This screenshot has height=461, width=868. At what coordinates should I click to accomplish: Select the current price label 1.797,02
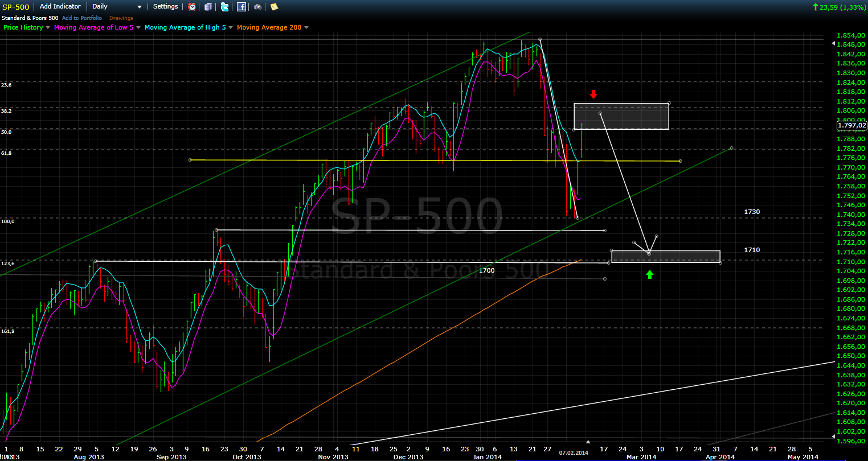pos(851,125)
